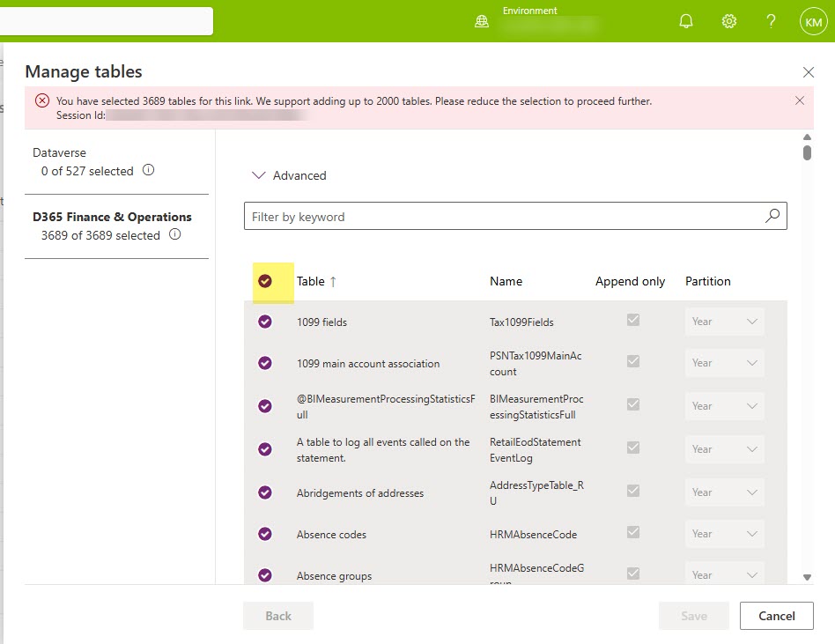This screenshot has width=835, height=644.
Task: Click the help question mark icon
Action: click(771, 21)
